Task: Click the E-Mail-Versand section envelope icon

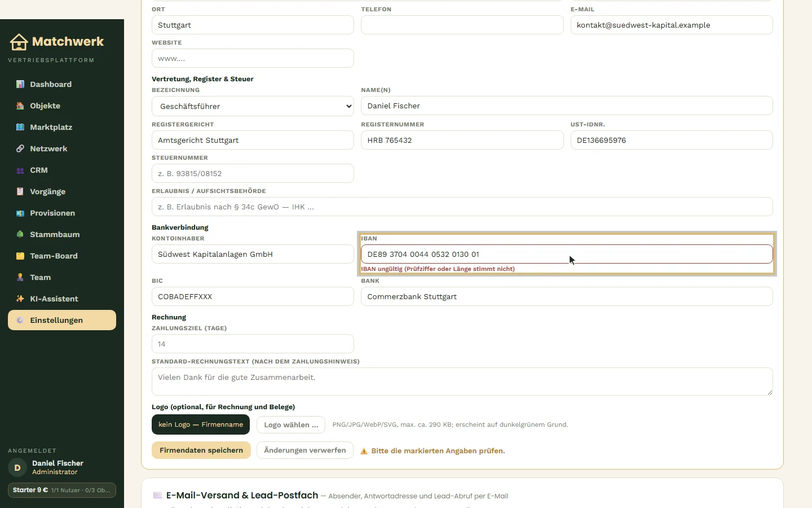Action: coord(158,495)
